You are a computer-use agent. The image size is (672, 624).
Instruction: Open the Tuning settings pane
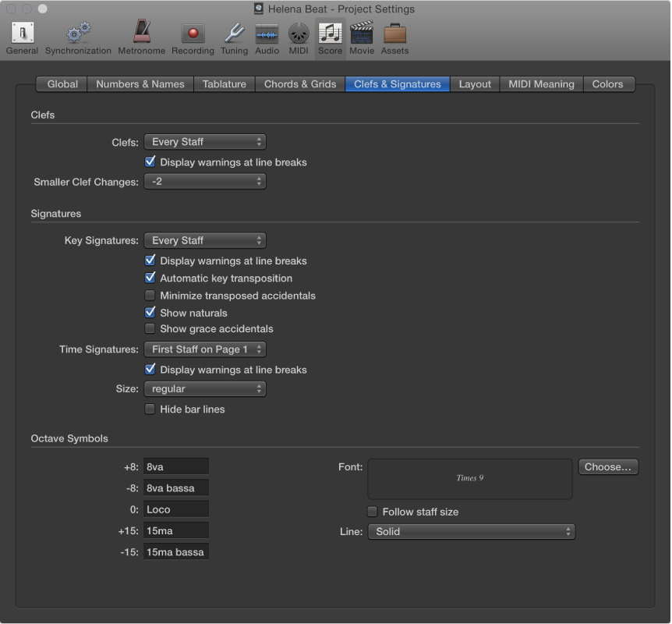[234, 31]
